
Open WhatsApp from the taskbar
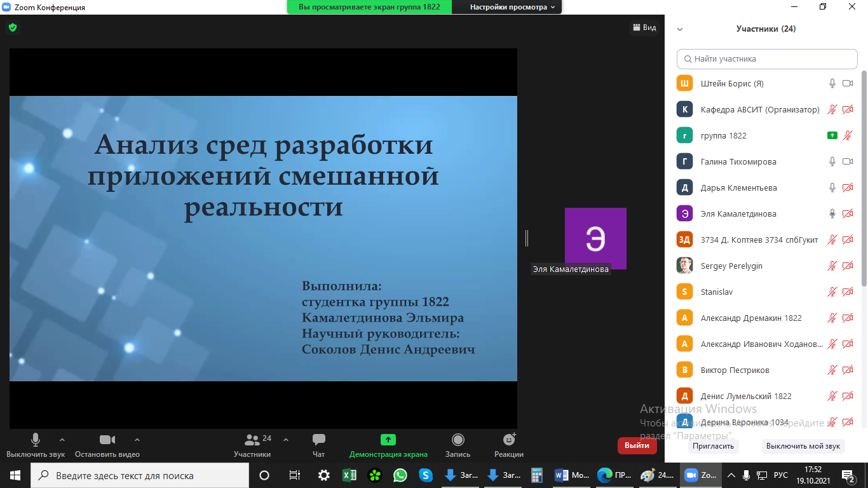pyautogui.click(x=400, y=475)
